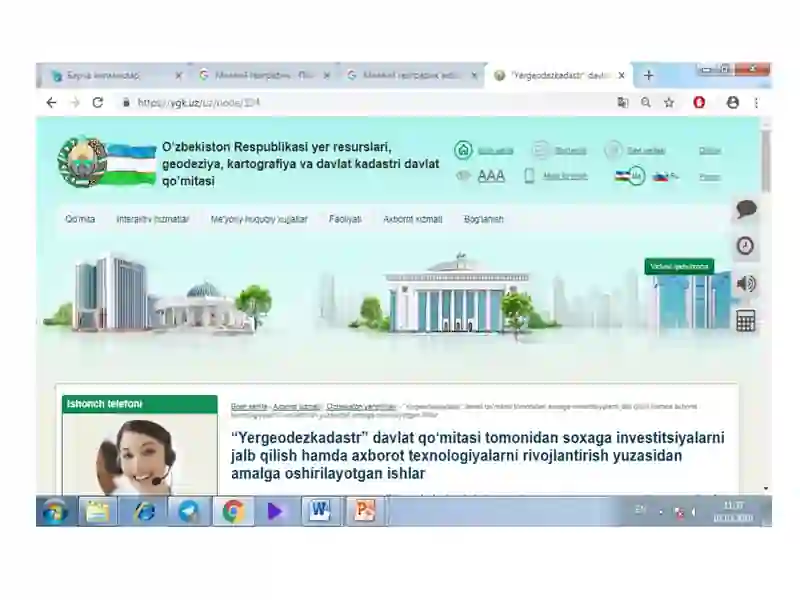Open a new browser tab with the plus button
Image resolution: width=800 pixels, height=600 pixels.
648,76
